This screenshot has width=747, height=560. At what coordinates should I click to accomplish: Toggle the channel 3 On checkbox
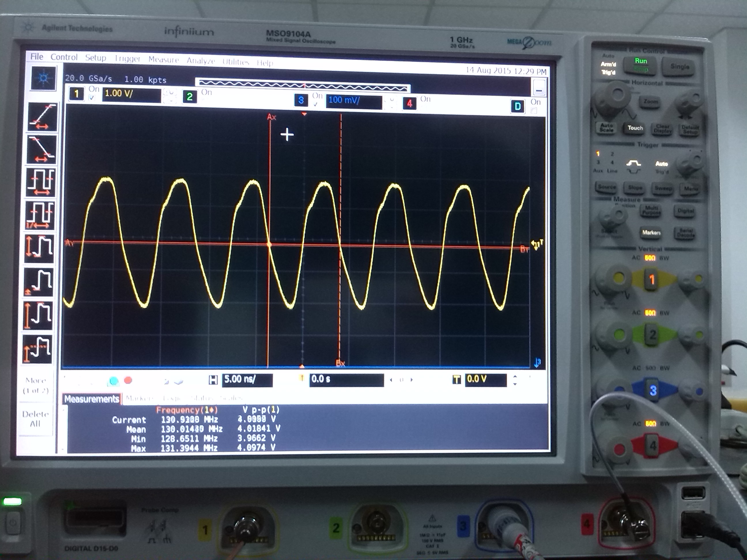(x=316, y=104)
